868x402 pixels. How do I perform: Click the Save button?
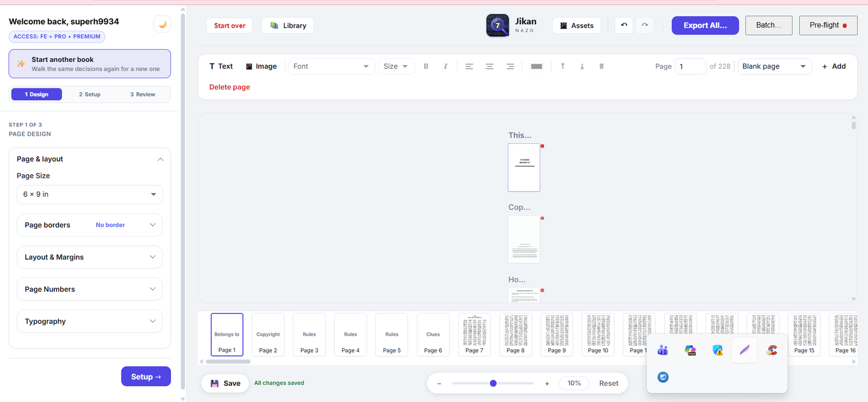(x=225, y=384)
